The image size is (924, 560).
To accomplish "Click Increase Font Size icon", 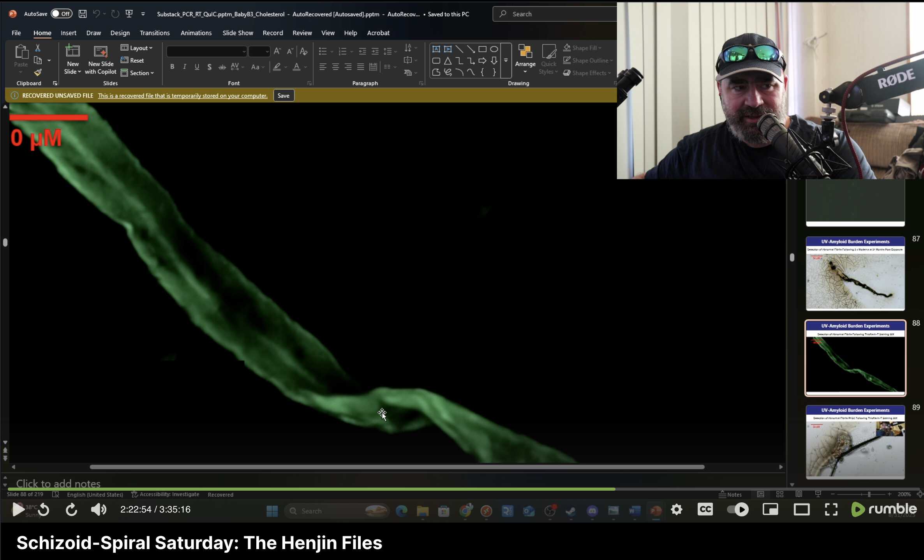I will (x=277, y=51).
